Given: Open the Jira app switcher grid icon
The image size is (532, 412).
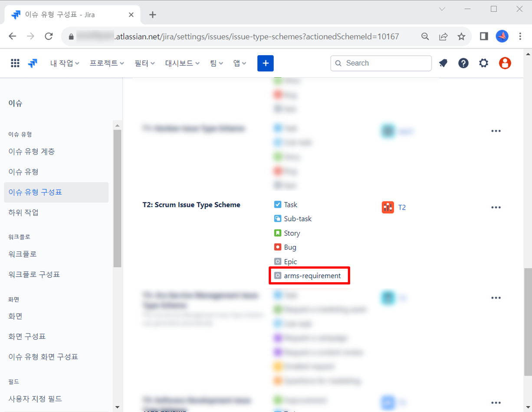Looking at the screenshot, I should pos(15,63).
